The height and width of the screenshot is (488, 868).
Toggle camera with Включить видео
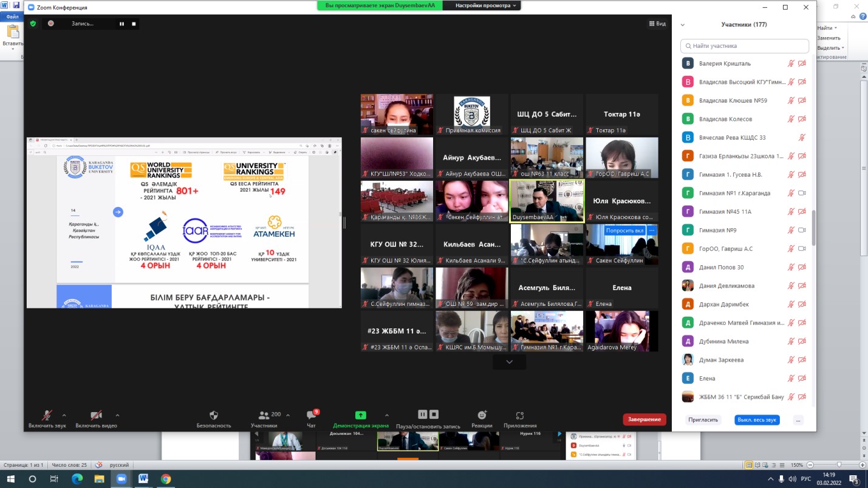[96, 415]
